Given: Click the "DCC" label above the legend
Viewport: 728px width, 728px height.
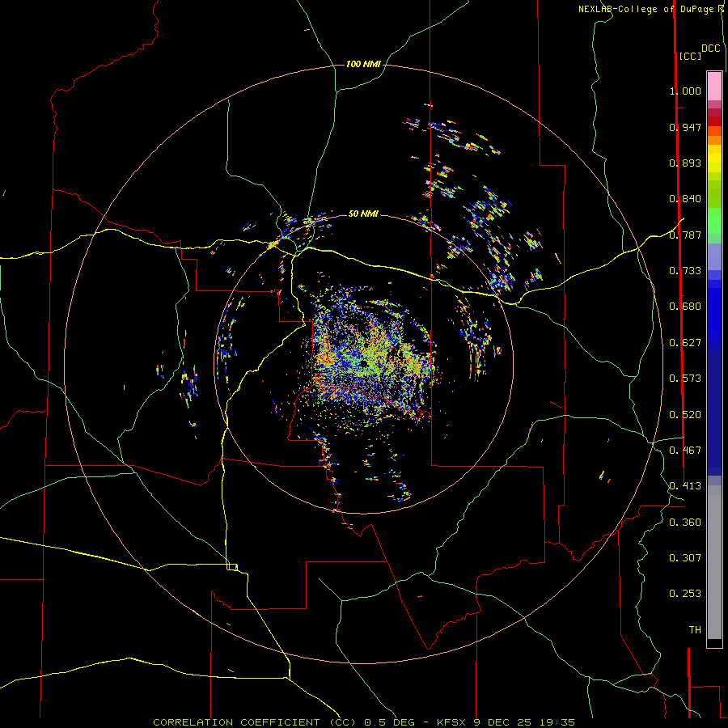Looking at the screenshot, I should click(x=711, y=49).
